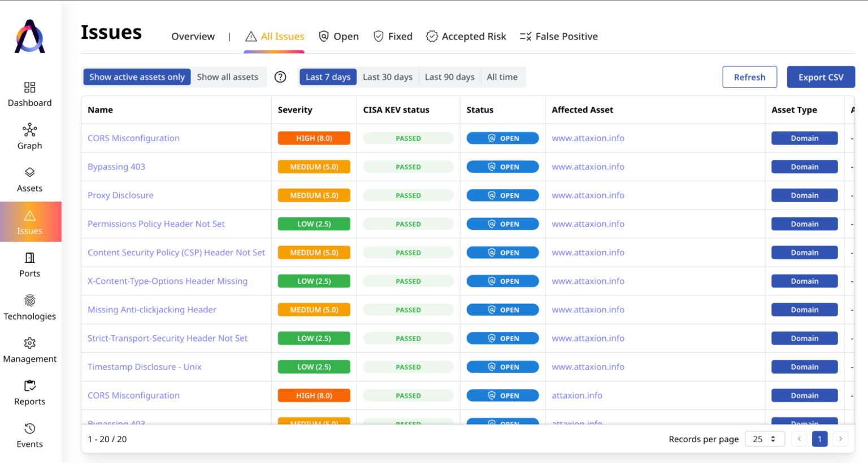Image resolution: width=868 pixels, height=463 pixels.
Task: Click the help question mark icon
Action: 280,77
